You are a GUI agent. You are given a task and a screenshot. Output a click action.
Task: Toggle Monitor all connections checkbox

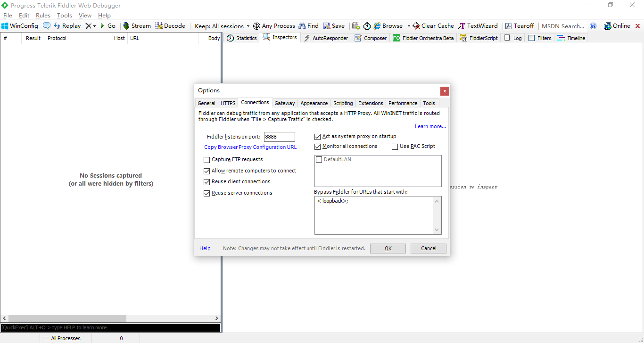click(317, 147)
